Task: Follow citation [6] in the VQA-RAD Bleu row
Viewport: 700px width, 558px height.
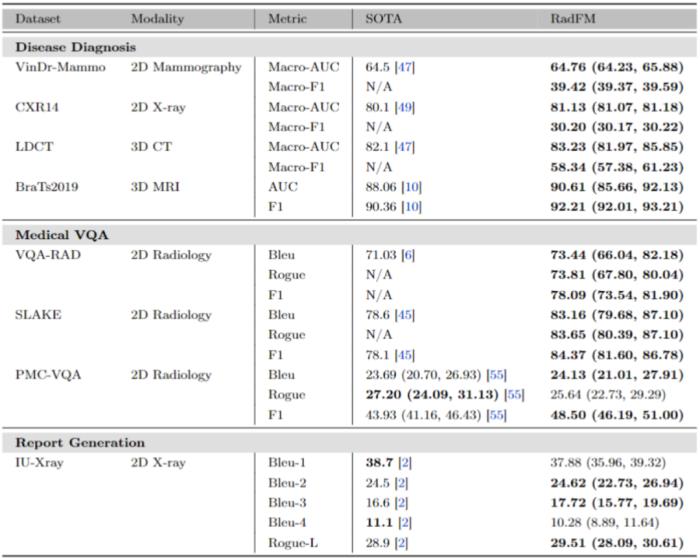Action: click(x=408, y=255)
